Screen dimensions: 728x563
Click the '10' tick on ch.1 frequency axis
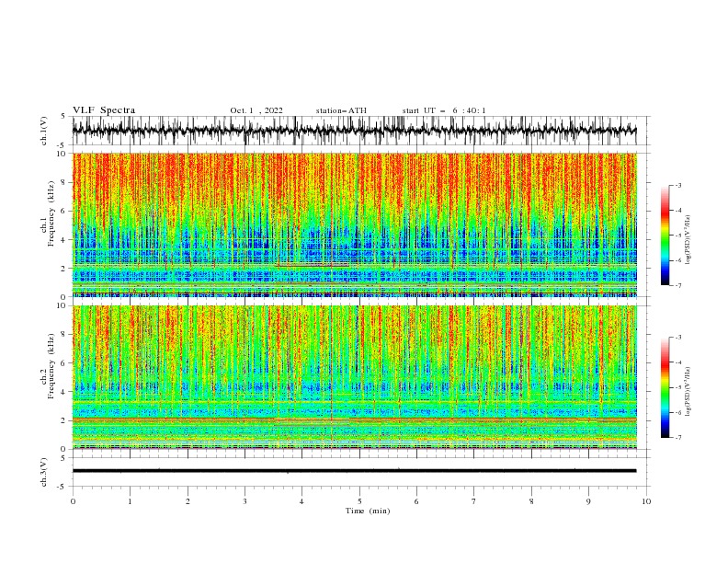point(62,154)
